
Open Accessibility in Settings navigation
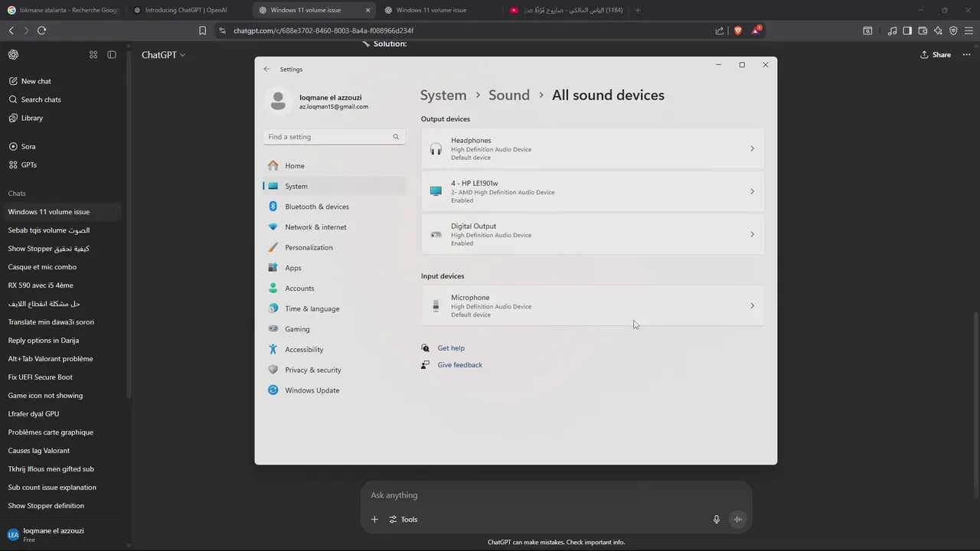click(334, 350)
